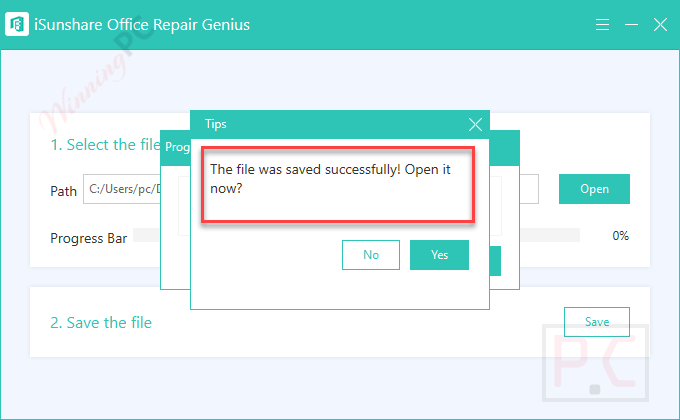The height and width of the screenshot is (420, 680).
Task: Close the Tips dialog
Action: coord(475,125)
